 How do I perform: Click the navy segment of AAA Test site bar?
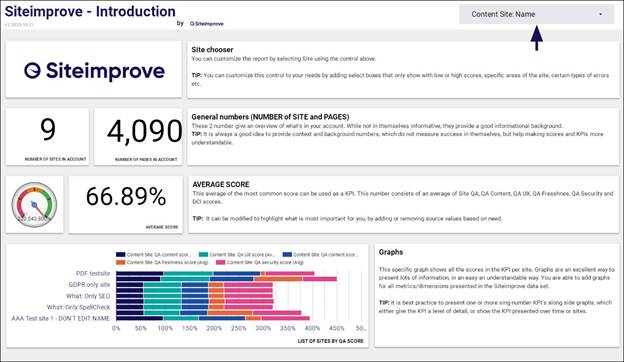(x=139, y=318)
